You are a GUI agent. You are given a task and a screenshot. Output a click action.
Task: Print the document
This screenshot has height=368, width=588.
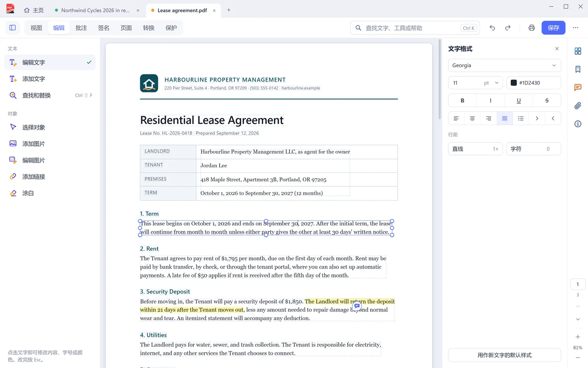click(531, 28)
